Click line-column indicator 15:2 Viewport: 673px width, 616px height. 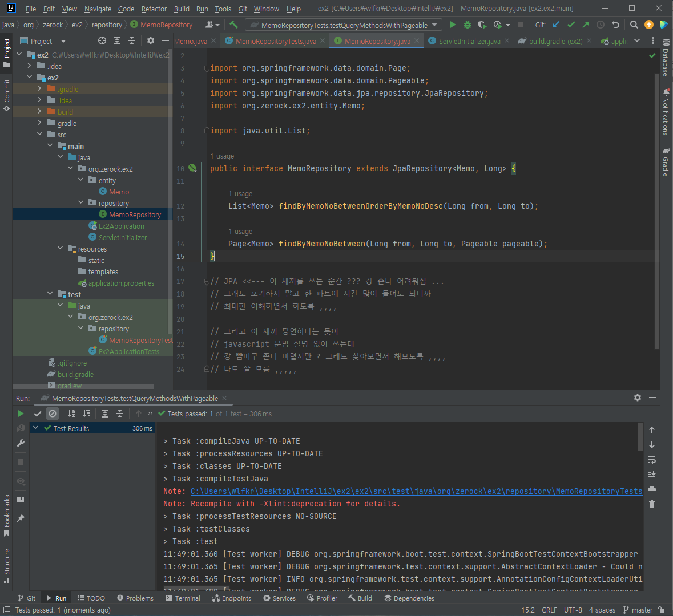(528, 610)
